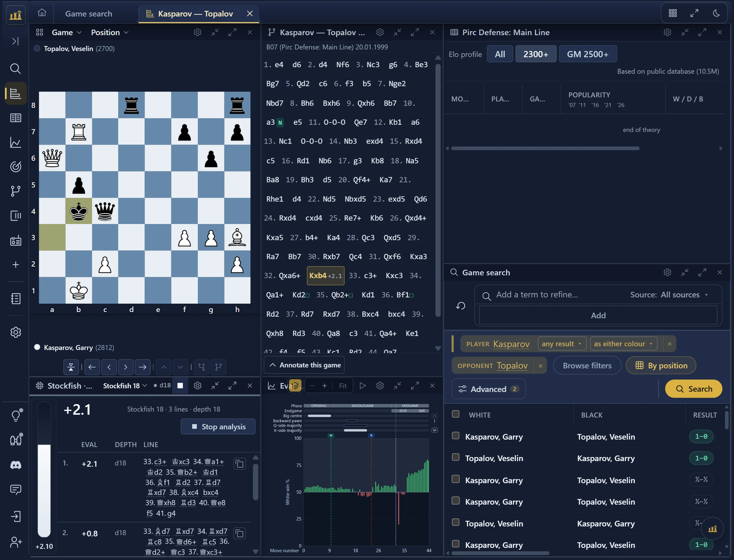Open the lightbulb hints icon
This screenshot has width=734, height=560.
15,416
